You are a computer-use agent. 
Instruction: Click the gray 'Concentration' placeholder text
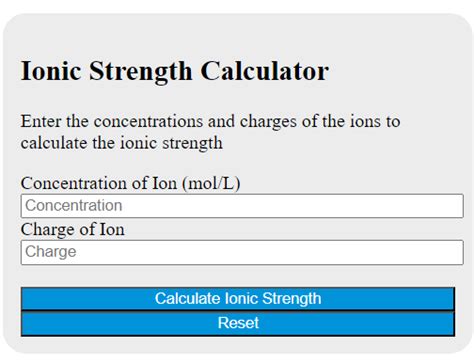(74, 206)
